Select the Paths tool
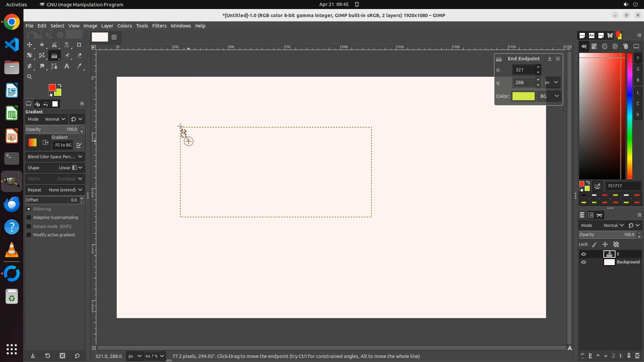Image resolution: width=644 pixels, height=362 pixels. pyautogui.click(x=54, y=66)
